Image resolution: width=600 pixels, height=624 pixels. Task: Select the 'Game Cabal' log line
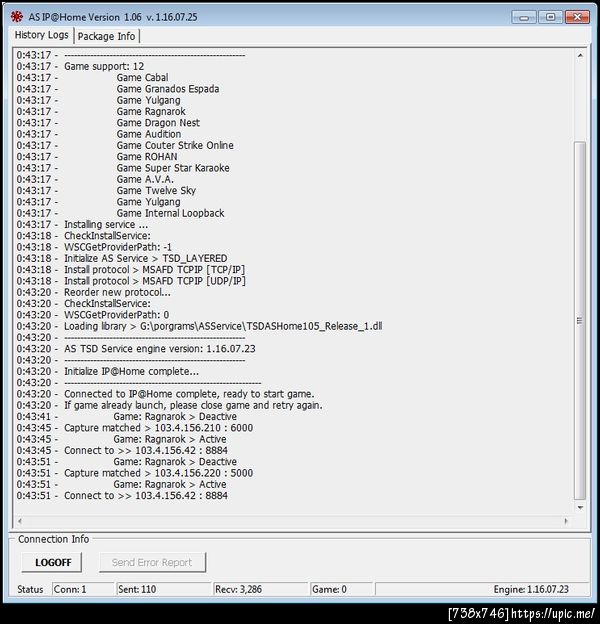(x=92, y=77)
